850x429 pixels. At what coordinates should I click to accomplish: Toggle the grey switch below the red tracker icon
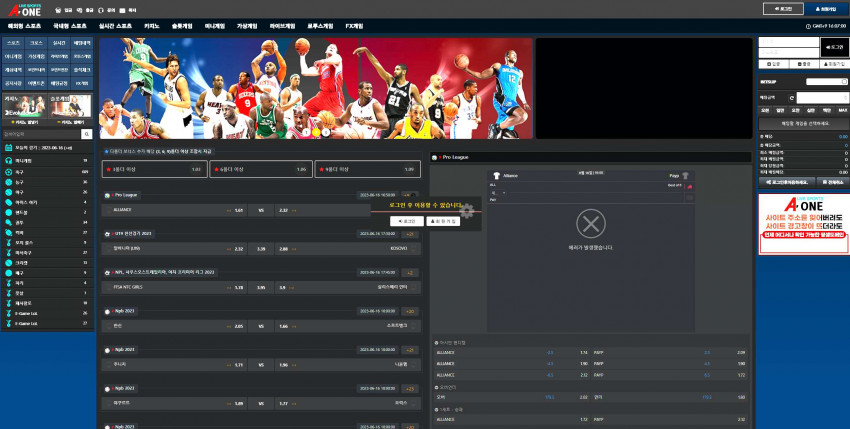[690, 197]
